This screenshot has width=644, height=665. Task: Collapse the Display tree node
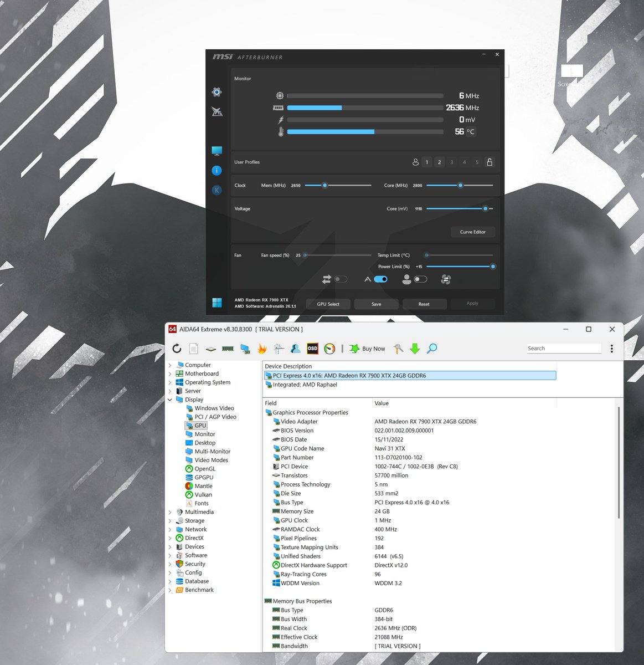[x=170, y=400]
